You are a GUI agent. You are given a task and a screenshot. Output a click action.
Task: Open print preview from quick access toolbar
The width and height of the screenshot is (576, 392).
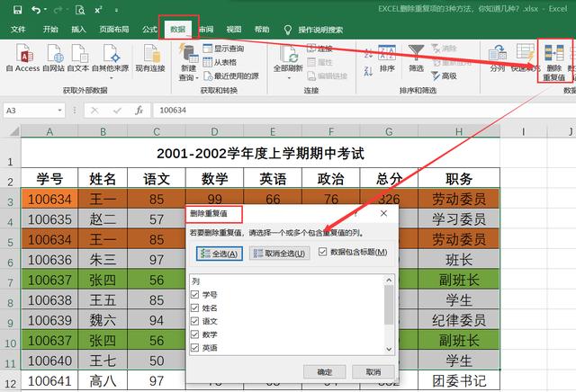80,10
